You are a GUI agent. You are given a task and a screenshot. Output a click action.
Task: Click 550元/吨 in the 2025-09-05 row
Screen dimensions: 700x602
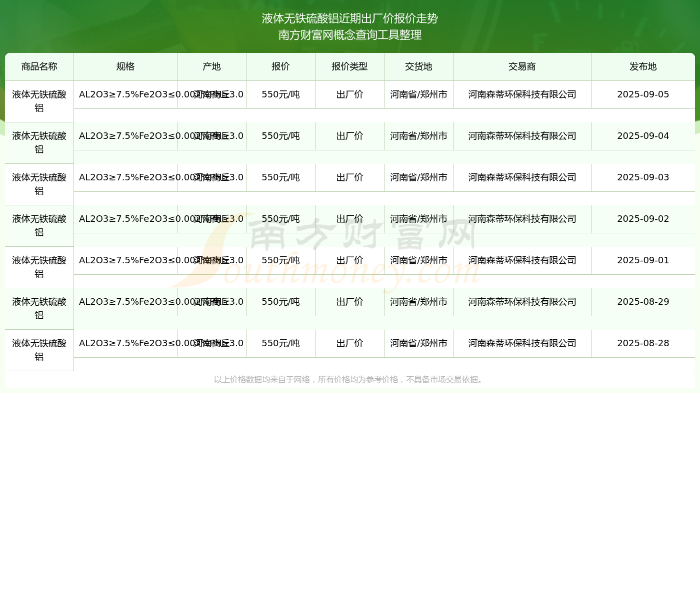tap(280, 94)
